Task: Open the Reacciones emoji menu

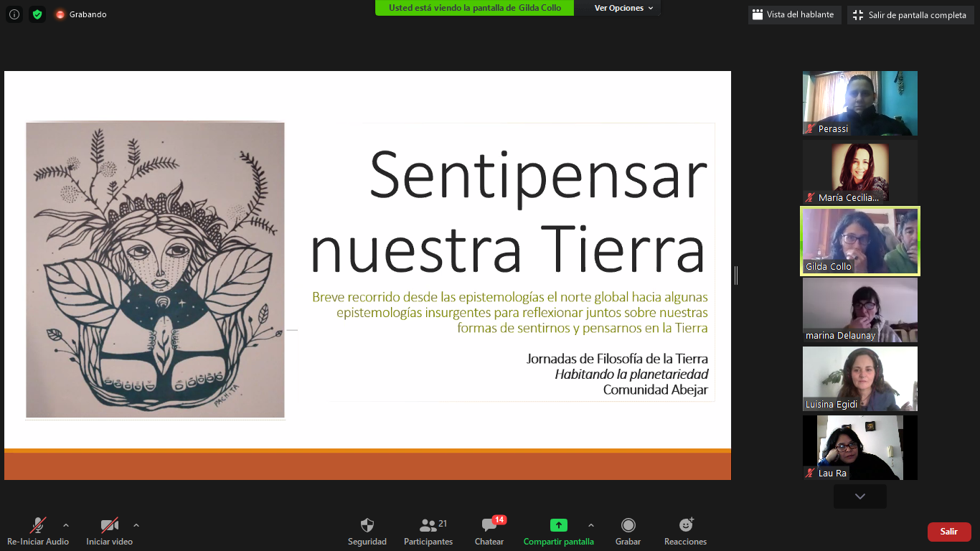Action: (x=686, y=525)
